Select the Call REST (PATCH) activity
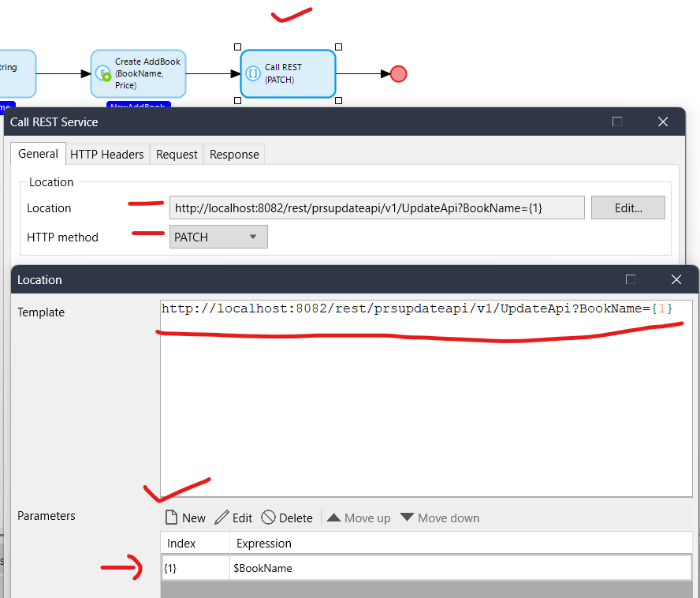The image size is (700, 598). (288, 73)
